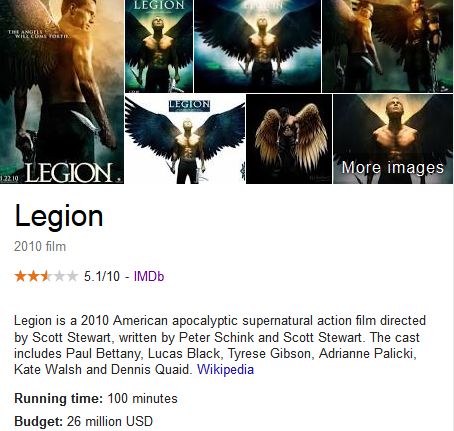
Task: Open the IMDb rating link
Action: 149,276
